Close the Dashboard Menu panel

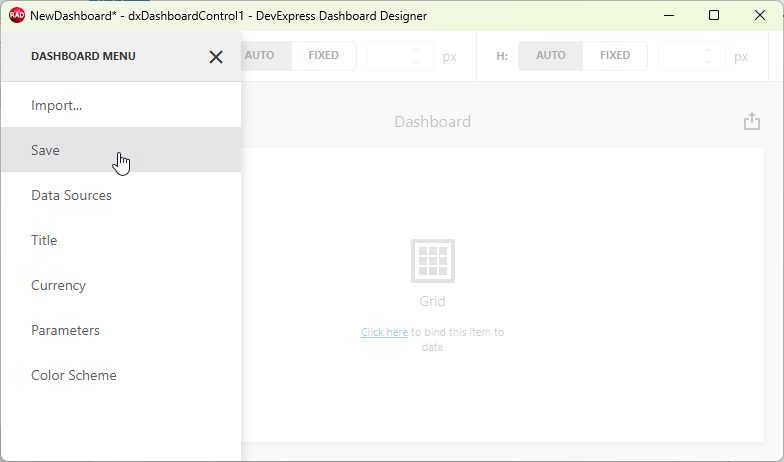coord(216,56)
